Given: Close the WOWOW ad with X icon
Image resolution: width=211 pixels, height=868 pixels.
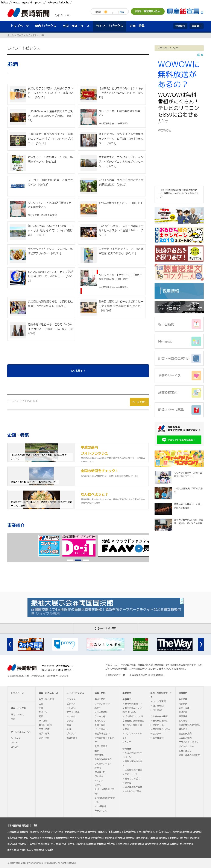Looking at the screenshot, I should (202, 55).
